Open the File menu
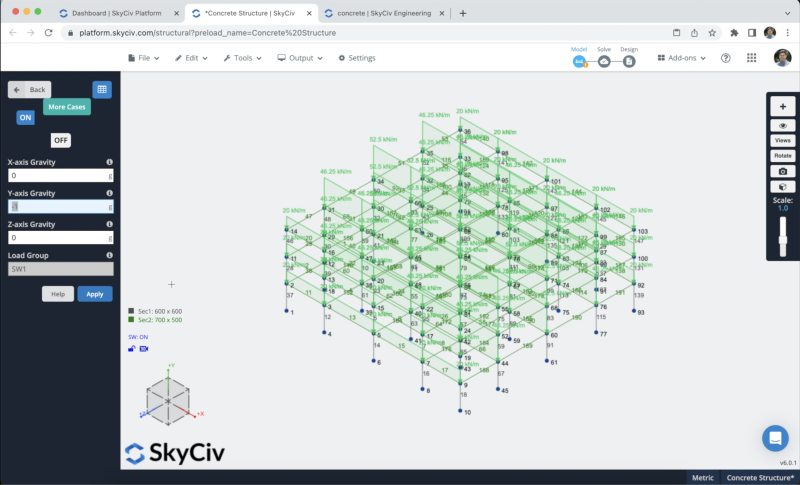This screenshot has width=800, height=485. [x=143, y=58]
